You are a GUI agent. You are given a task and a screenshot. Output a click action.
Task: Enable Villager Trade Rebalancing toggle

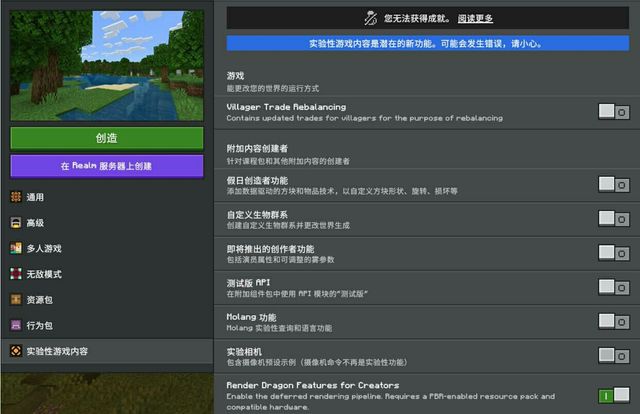coord(613,112)
